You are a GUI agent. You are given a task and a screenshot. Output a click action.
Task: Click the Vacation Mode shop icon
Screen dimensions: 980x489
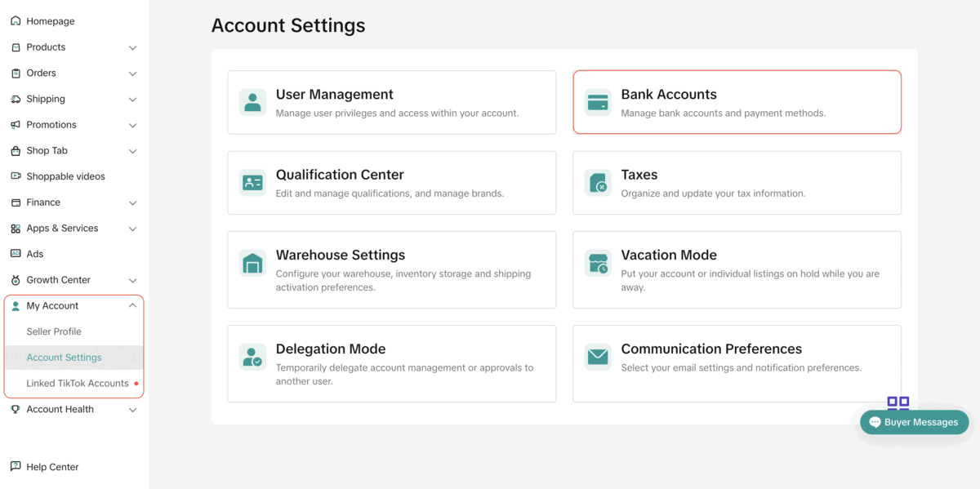598,263
